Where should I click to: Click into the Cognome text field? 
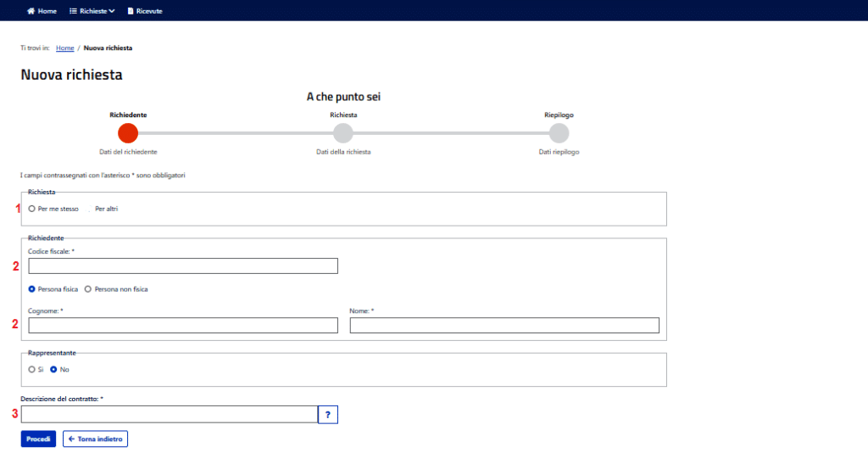pos(183,325)
